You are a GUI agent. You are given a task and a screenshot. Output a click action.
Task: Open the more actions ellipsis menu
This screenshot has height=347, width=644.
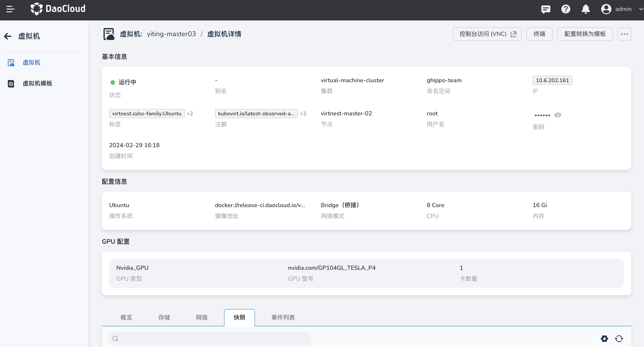tap(624, 34)
